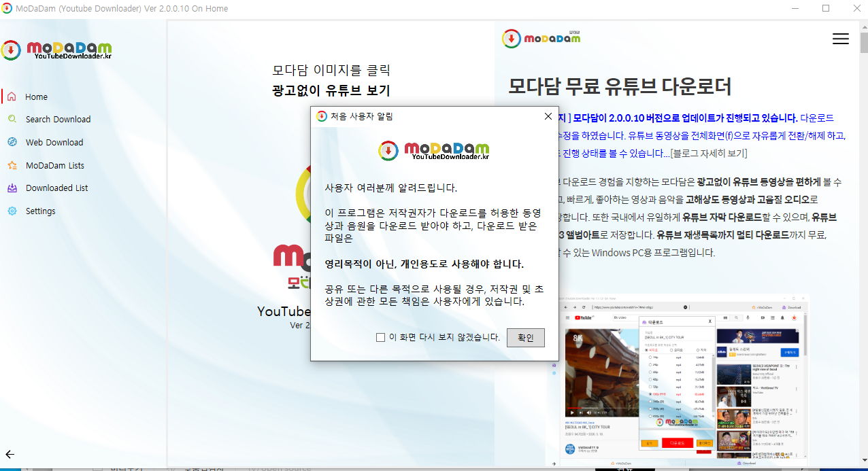Click the Web Download globe icon
The width and height of the screenshot is (868, 471).
tap(12, 142)
